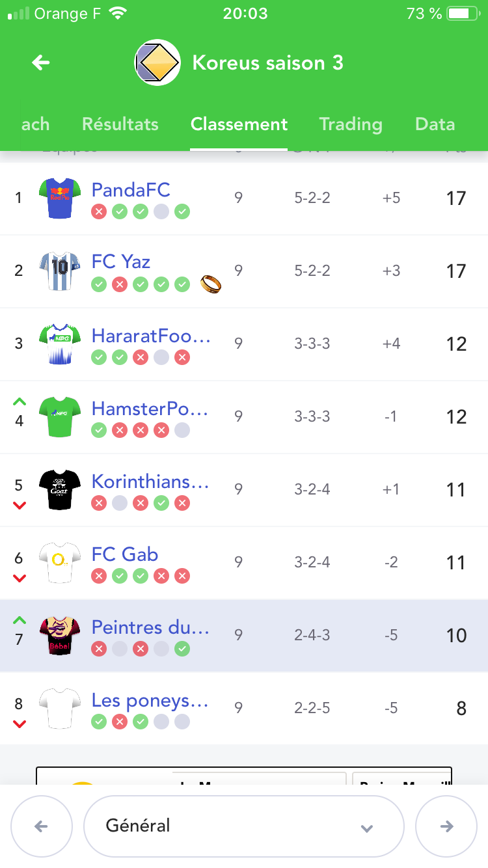Tap Peintres du team jersey icon
Screen dimensions: 488x868
[x=60, y=635]
